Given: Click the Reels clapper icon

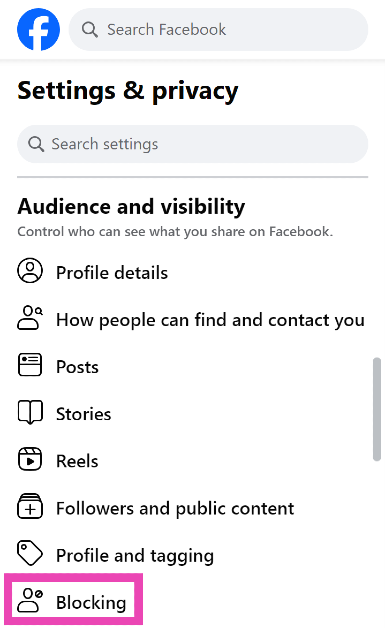Looking at the screenshot, I should pos(30,459).
